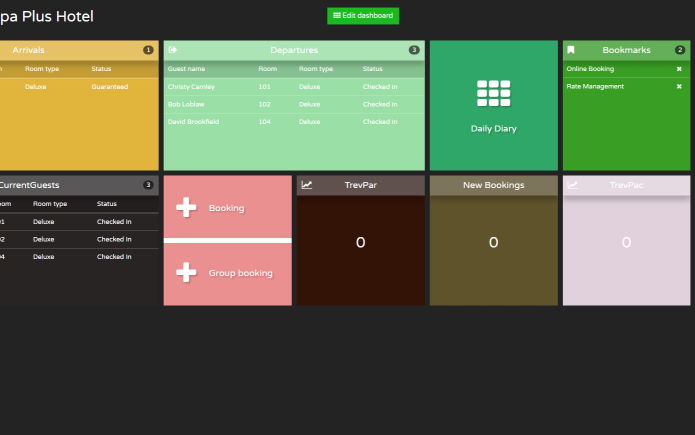This screenshot has width=695, height=435.
Task: Click Christy Camley's Checked In status
Action: click(380, 87)
